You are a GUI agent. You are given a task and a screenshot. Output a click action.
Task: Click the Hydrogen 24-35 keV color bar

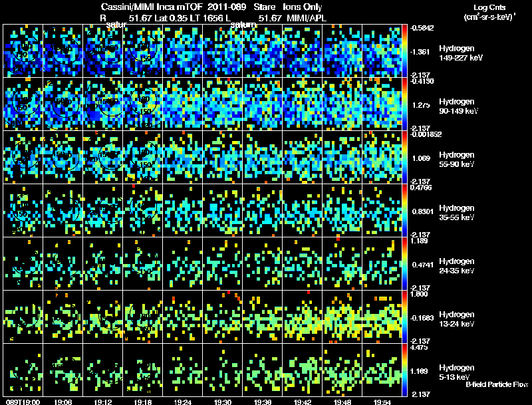point(404,264)
